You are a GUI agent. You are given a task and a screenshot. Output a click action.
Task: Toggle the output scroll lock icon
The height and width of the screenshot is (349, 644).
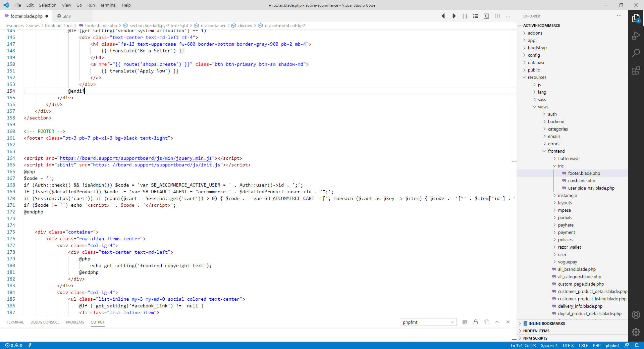(475, 322)
